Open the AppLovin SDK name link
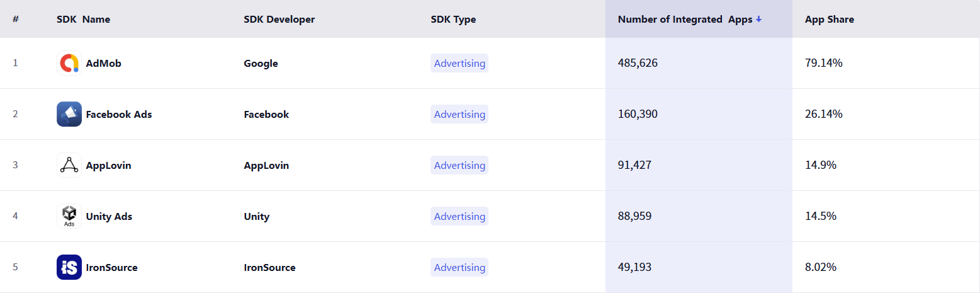Viewport: 980px width, 293px height. point(109,165)
